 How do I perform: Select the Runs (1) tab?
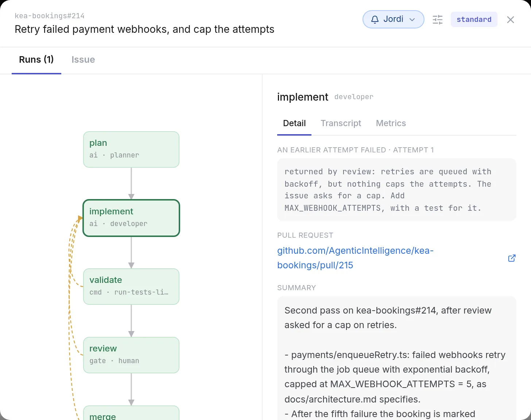point(36,60)
